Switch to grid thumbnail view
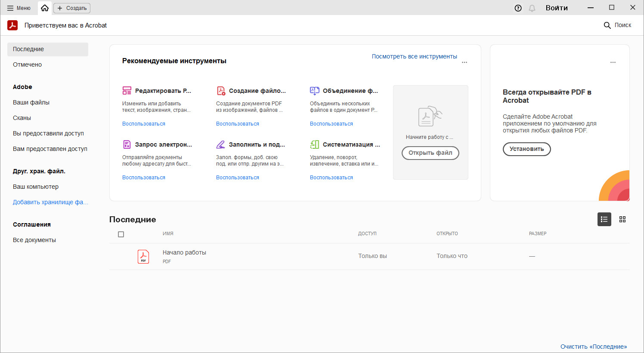Viewport: 644px width, 353px height. 622,219
